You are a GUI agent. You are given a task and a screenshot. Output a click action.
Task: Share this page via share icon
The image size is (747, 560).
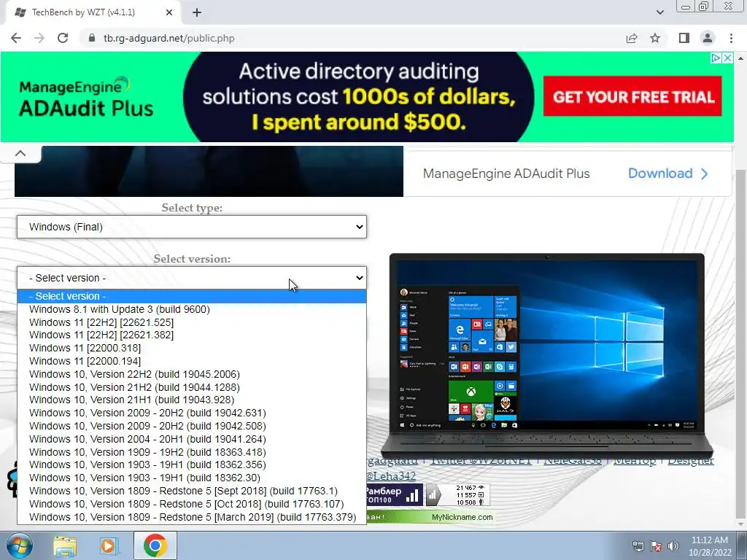632,38
